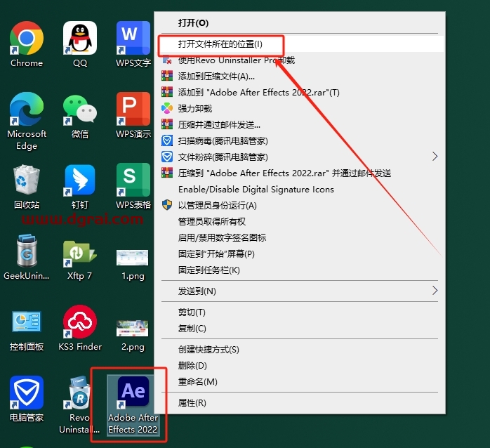Screen dimensions: 490x448
Task: Click 强力卸载 in the context menu
Action: click(194, 109)
